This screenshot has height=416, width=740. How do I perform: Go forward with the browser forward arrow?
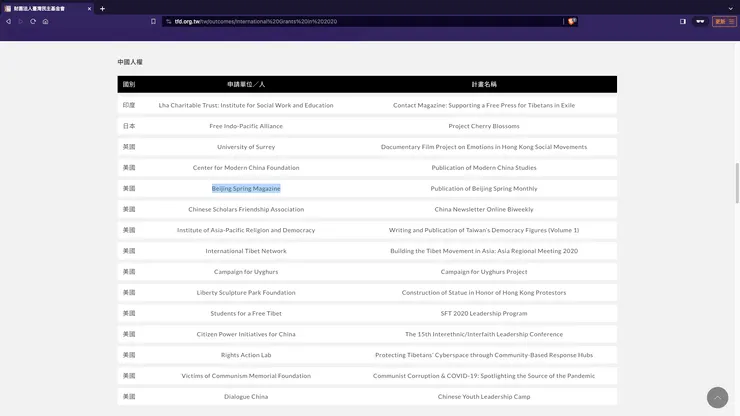coord(21,21)
